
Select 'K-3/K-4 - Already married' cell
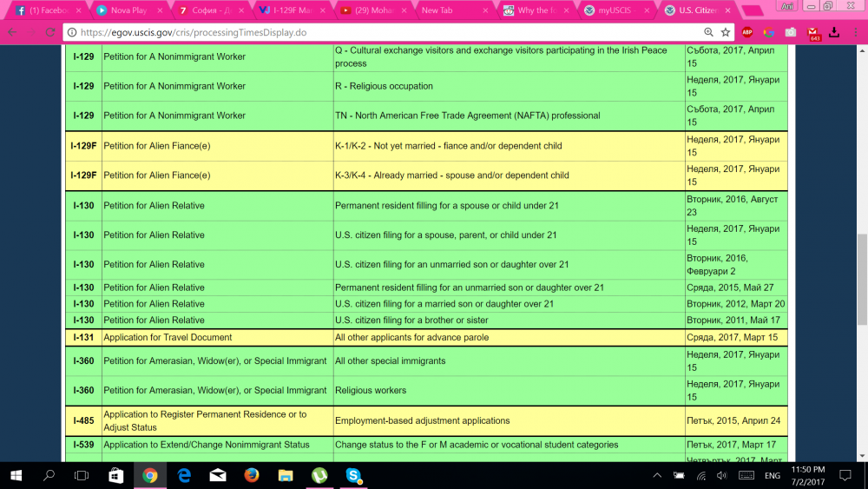click(x=510, y=175)
